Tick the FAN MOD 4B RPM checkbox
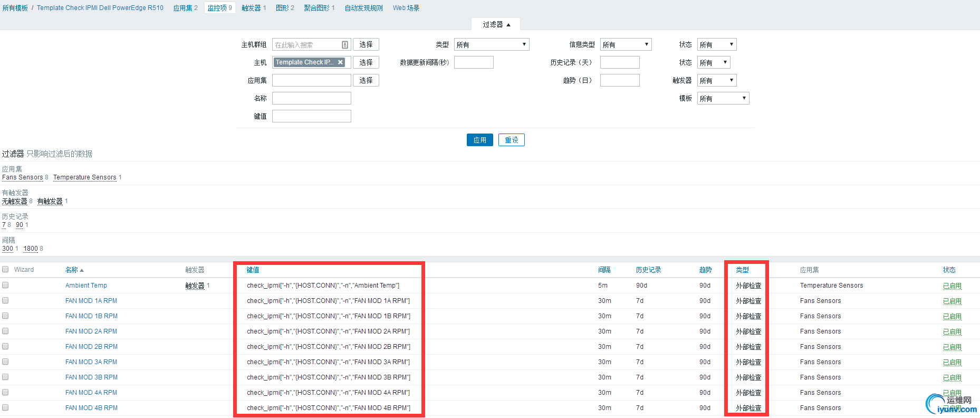The image size is (980, 418). pos(5,407)
